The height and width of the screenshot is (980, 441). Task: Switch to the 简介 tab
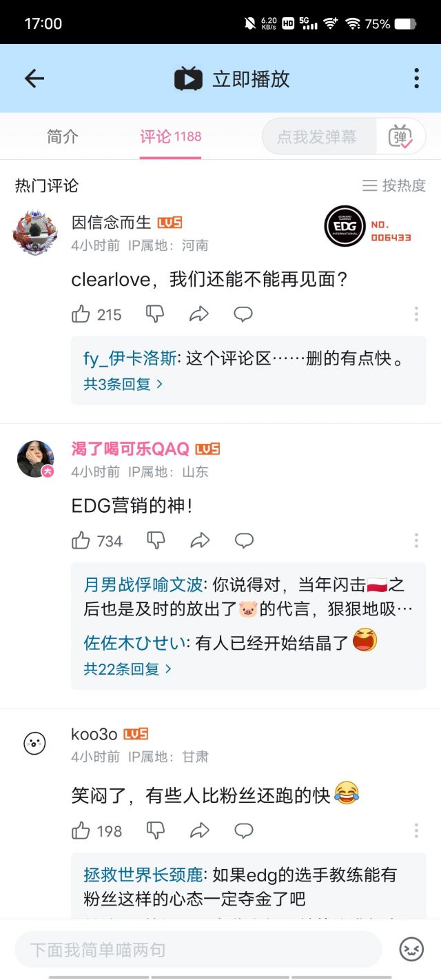pos(63,136)
